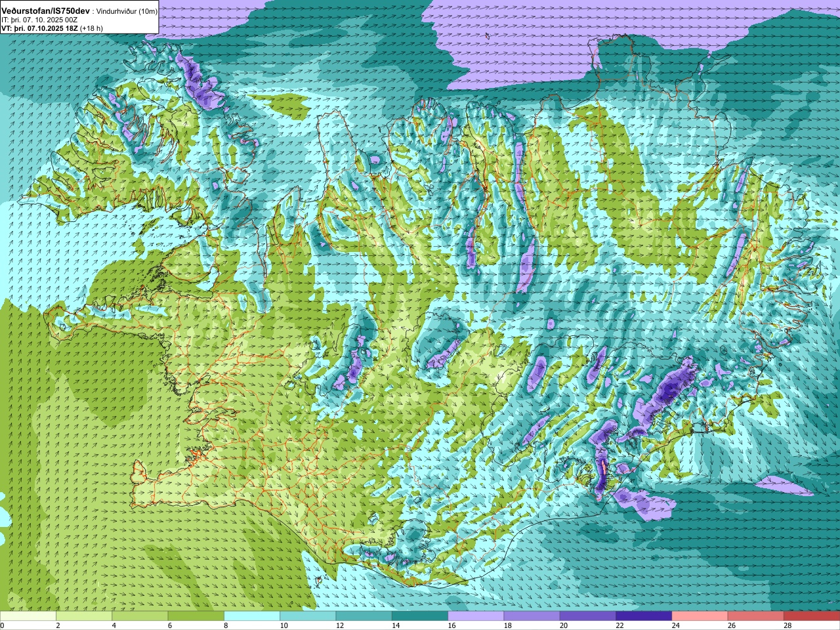Click the 'Veðurstofan/IS750dev' title text
Screen dimensions: 840x630
[46, 11]
